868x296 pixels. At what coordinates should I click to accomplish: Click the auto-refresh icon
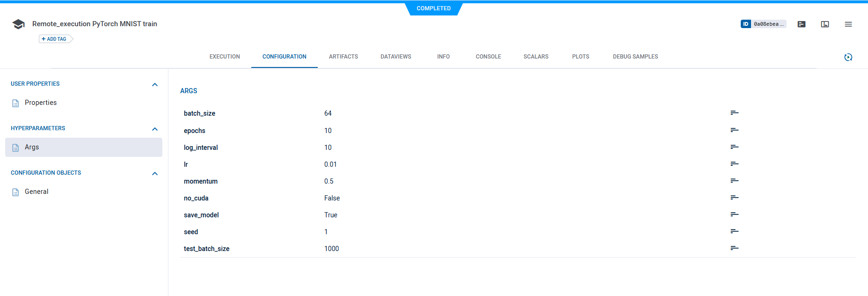[x=848, y=57]
